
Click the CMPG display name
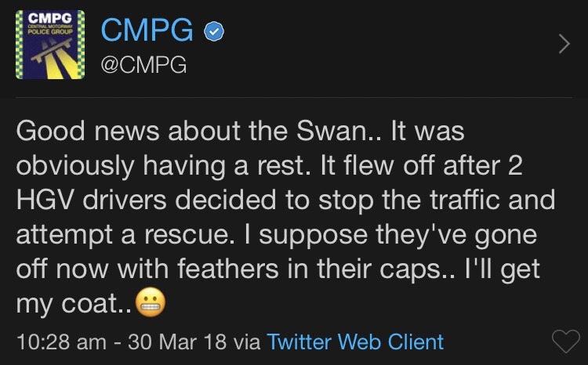(x=148, y=31)
